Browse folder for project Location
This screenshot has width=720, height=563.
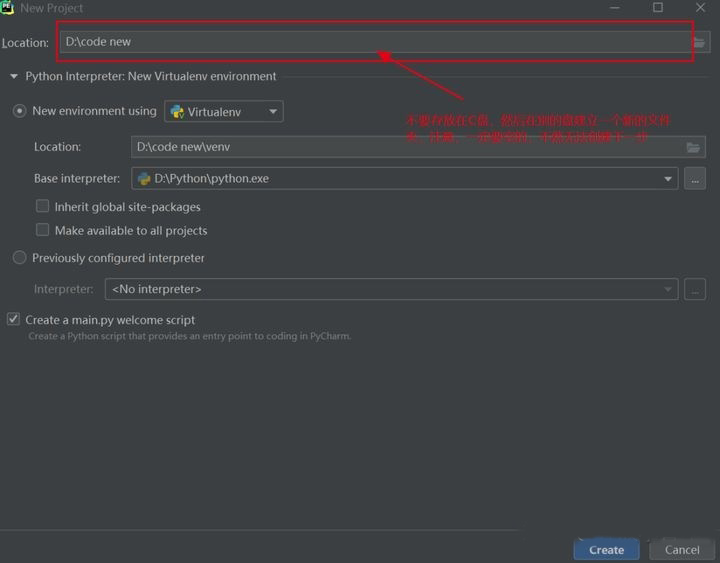tap(699, 43)
